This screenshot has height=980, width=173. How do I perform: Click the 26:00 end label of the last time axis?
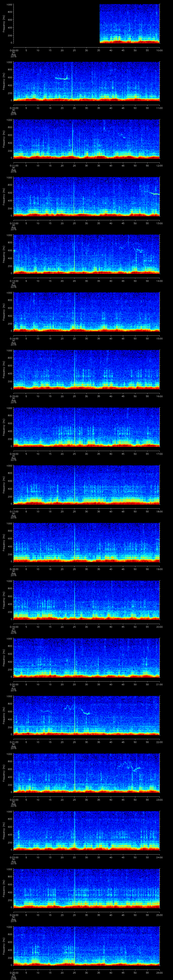(160, 972)
